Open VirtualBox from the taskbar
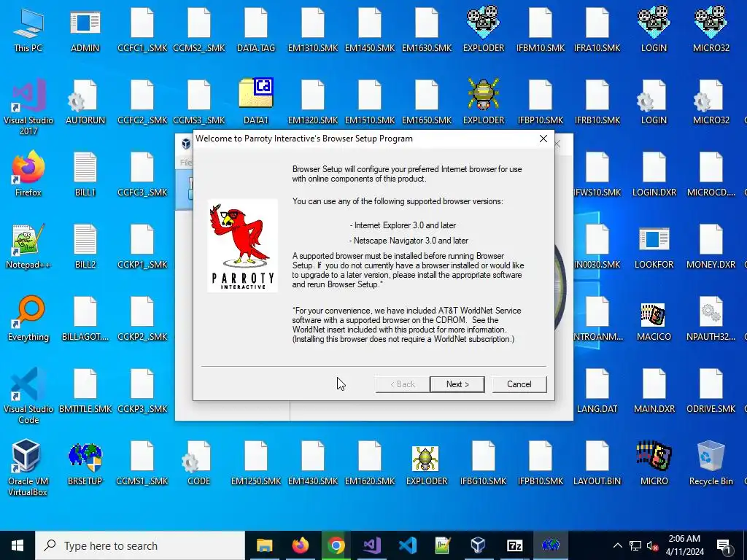Screen dimensions: 747x560 479,545
